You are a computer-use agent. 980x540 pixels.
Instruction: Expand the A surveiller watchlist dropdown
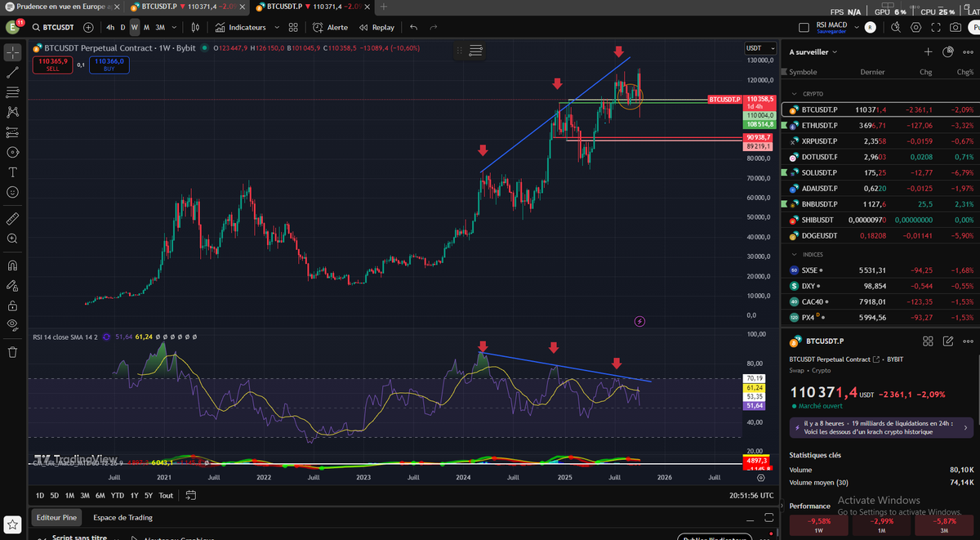pyautogui.click(x=813, y=51)
